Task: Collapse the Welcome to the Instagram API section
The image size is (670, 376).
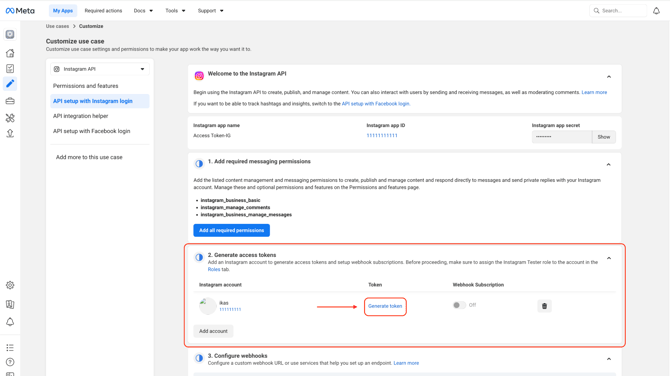Action: (x=609, y=77)
